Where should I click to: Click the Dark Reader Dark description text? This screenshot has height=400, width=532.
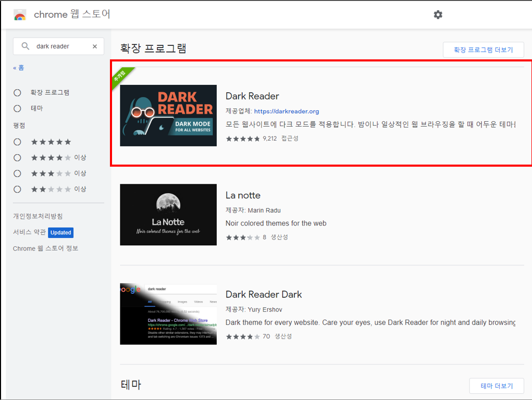(370, 322)
